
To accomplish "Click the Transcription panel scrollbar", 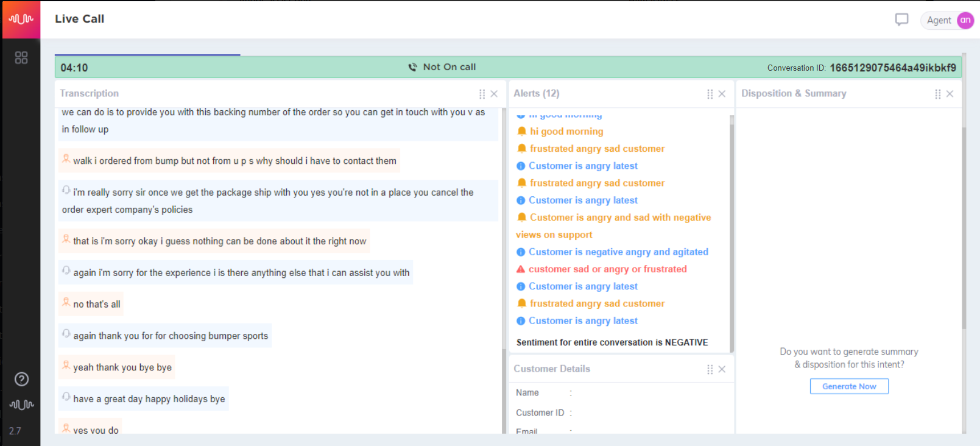I will coord(504,390).
